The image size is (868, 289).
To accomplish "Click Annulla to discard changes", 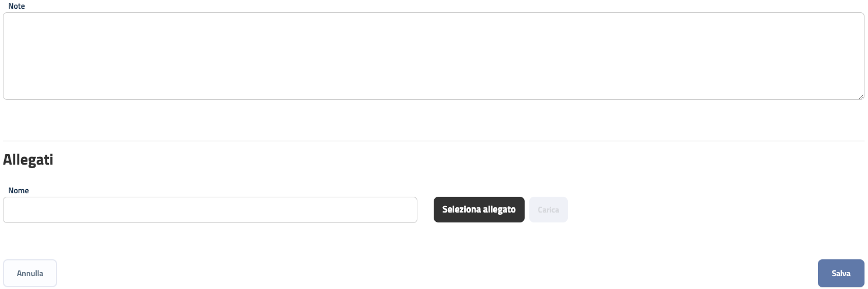I will coord(30,273).
